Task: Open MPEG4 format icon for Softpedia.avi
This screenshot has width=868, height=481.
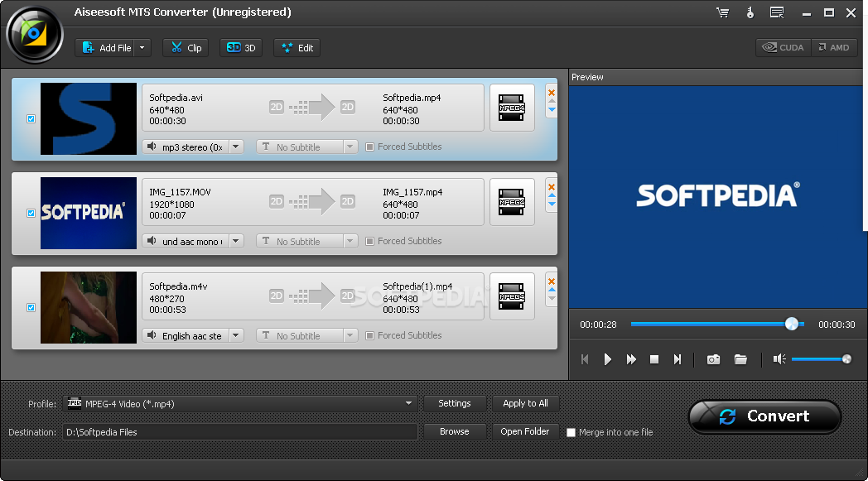Action: tap(512, 108)
